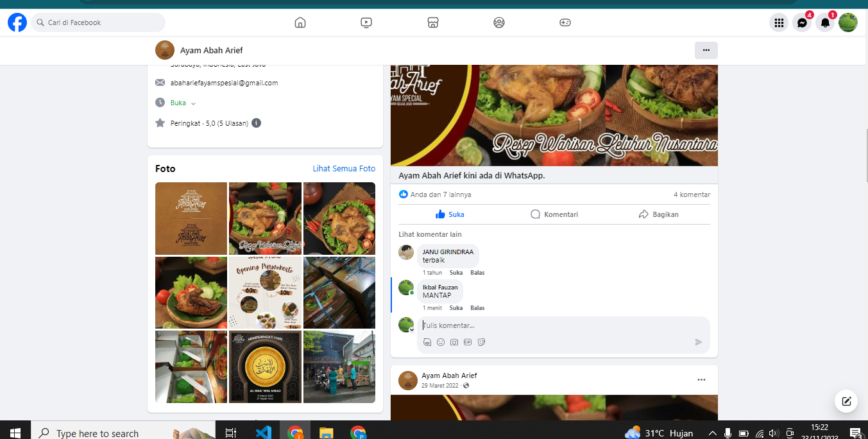This screenshot has width=868, height=439.
Task: Open the new message compose button
Action: coord(846,401)
